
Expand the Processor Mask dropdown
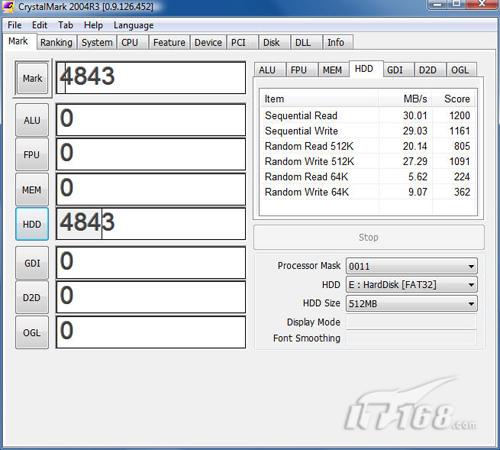point(412,266)
